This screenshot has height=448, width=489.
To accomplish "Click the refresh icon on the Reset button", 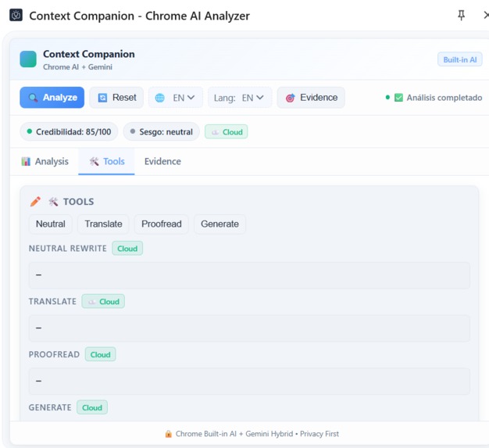I will point(102,98).
